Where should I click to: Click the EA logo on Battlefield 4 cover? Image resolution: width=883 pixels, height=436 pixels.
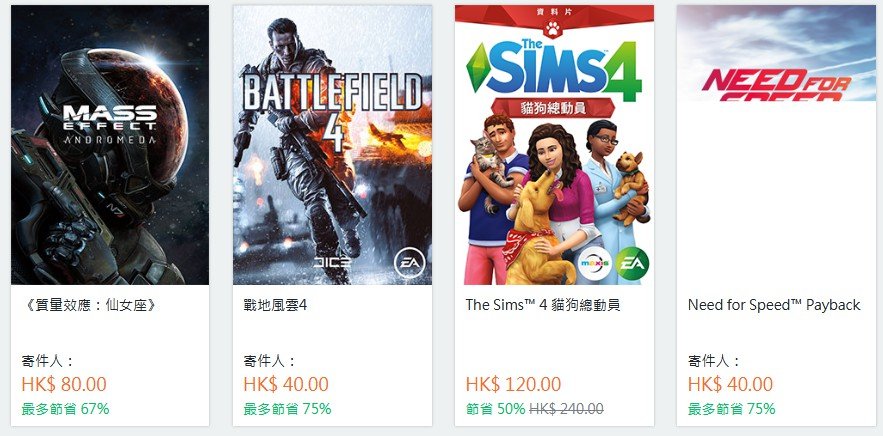408,263
